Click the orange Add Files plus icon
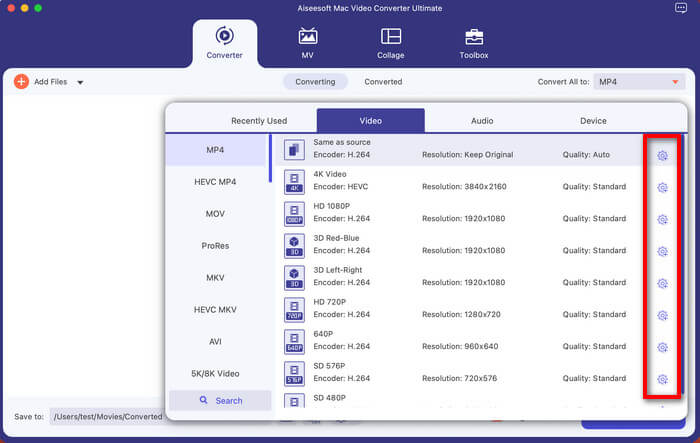 tap(21, 82)
